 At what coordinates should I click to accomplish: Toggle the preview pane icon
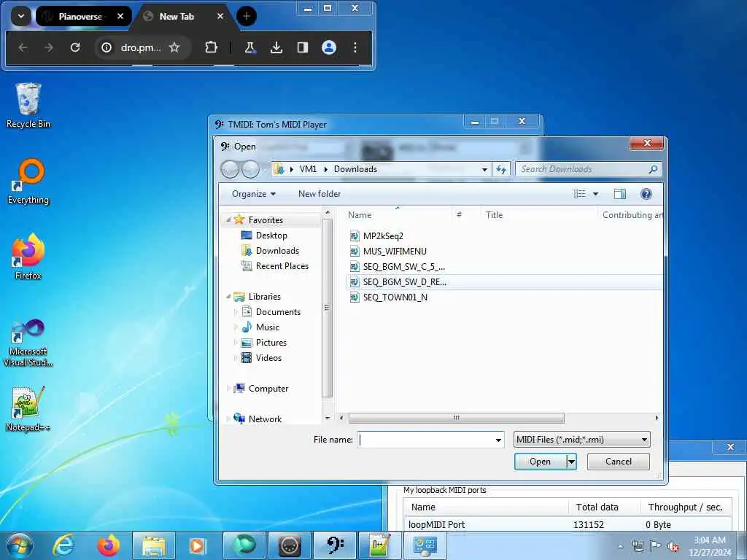tap(620, 194)
